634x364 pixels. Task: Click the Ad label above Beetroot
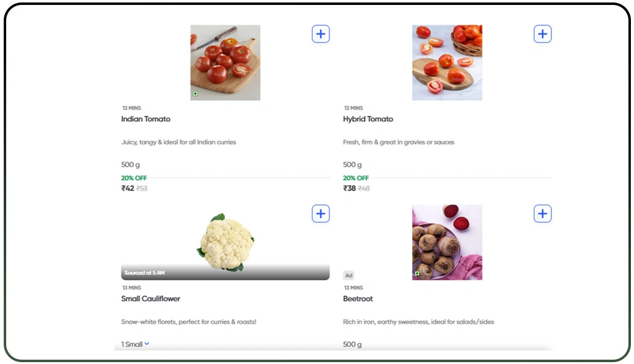(x=349, y=276)
